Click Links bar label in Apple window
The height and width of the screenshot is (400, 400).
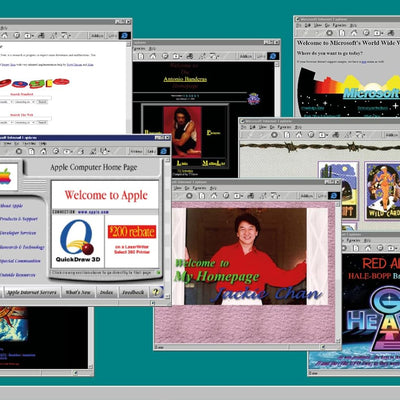(151, 151)
